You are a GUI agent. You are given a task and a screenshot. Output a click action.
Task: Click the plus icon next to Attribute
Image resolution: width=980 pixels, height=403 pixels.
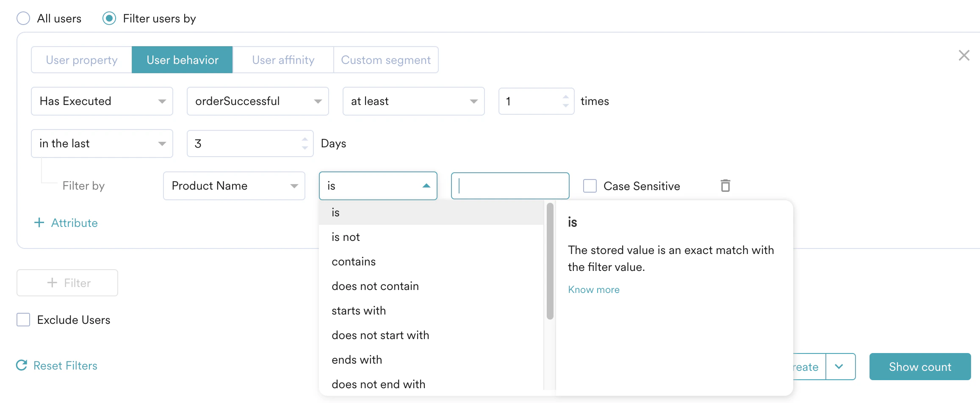pos(39,223)
